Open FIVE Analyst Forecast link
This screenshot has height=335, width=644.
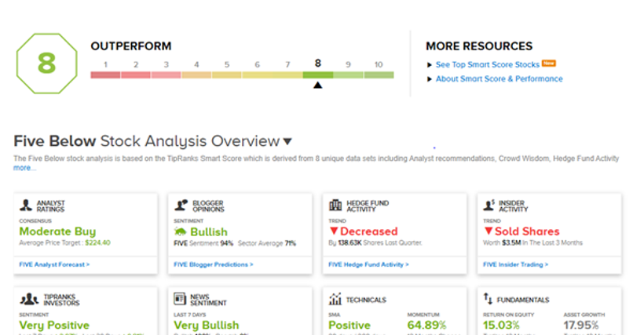pos(54,264)
